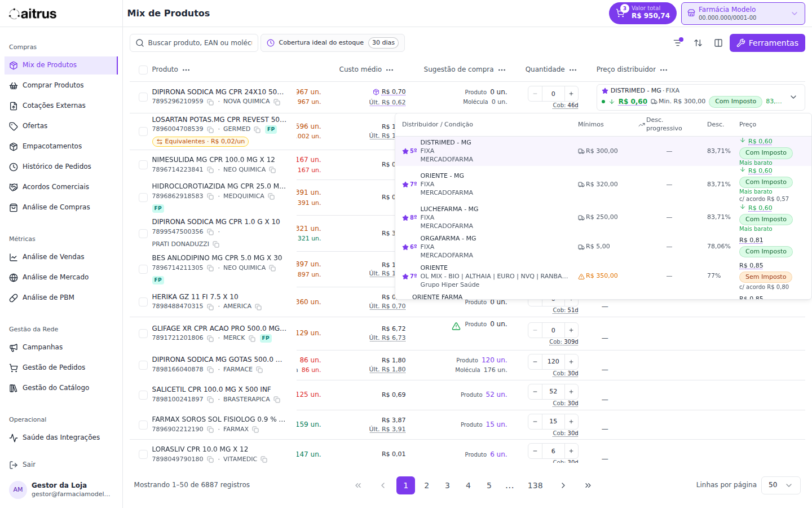Toggle the select-all checkbox in Produto header
This screenshot has width=812, height=508.
[x=143, y=70]
